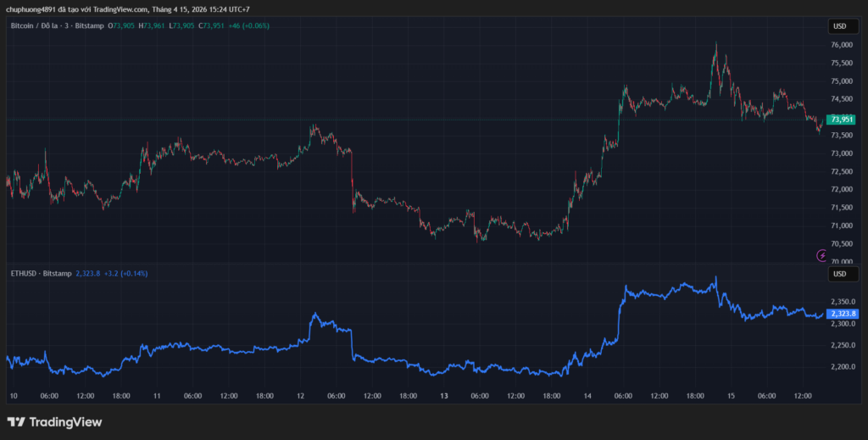Screen dimensions: 868x440
Task: Click the blue 2,323.8 ETH price label
Action: (x=844, y=314)
